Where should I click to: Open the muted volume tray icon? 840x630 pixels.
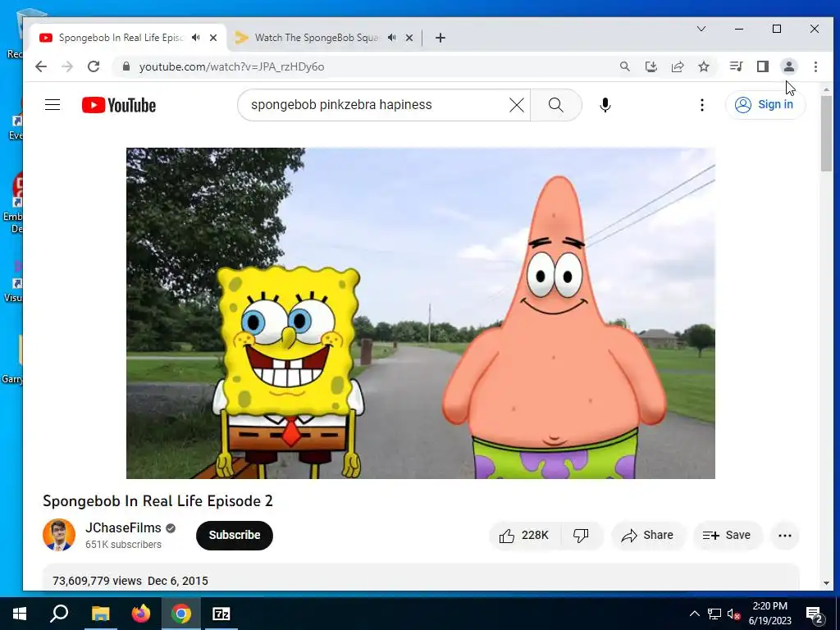coord(734,614)
